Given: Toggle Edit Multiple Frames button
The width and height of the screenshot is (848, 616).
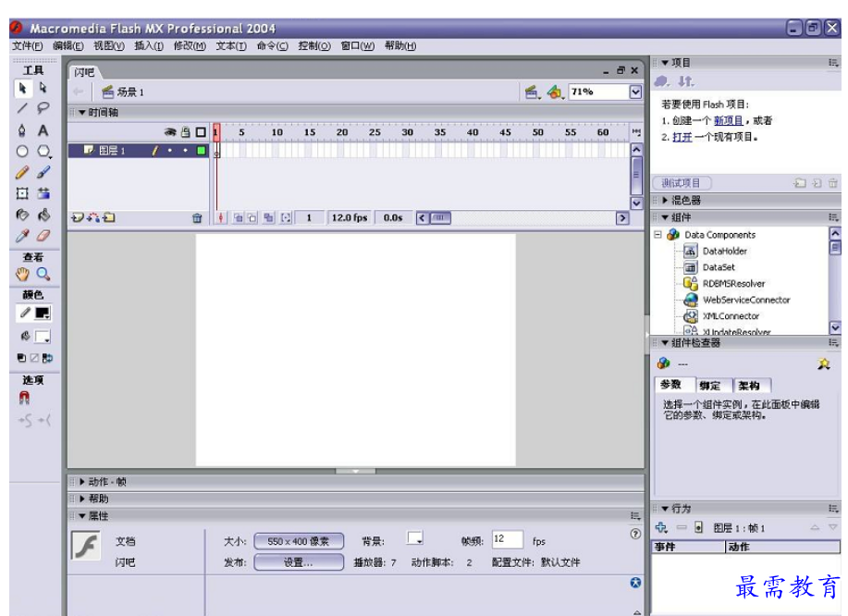Looking at the screenshot, I should point(268,218).
